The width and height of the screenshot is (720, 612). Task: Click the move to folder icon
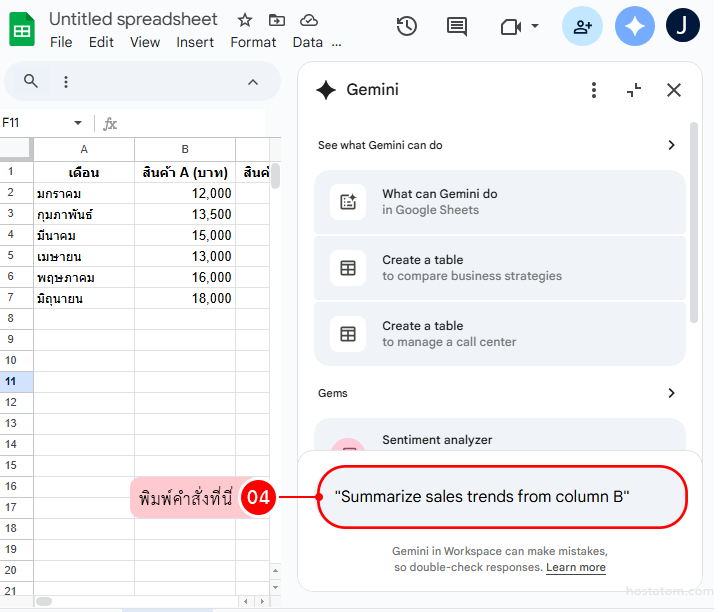point(277,20)
